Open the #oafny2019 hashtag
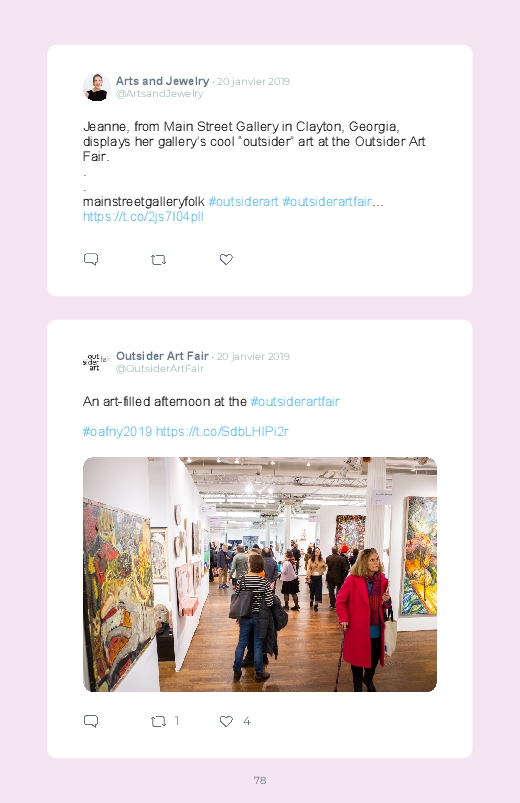520x803 pixels. (x=117, y=432)
